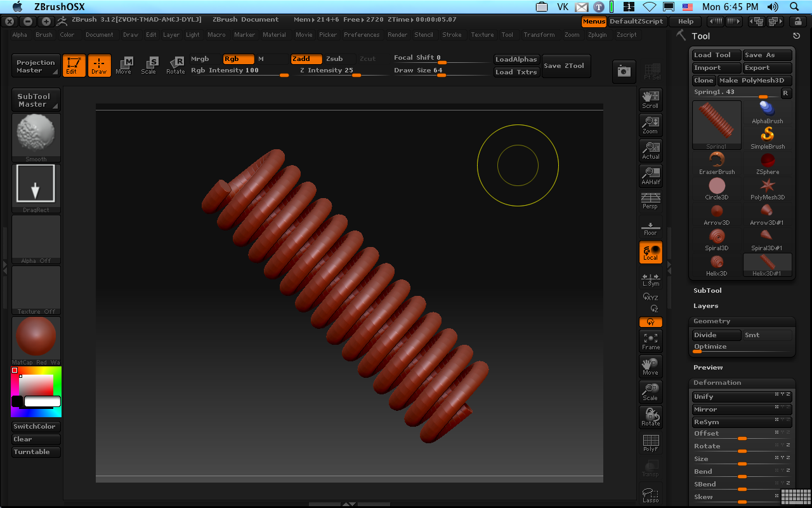This screenshot has height=508, width=812.
Task: Expand the Layers section
Action: coord(705,306)
